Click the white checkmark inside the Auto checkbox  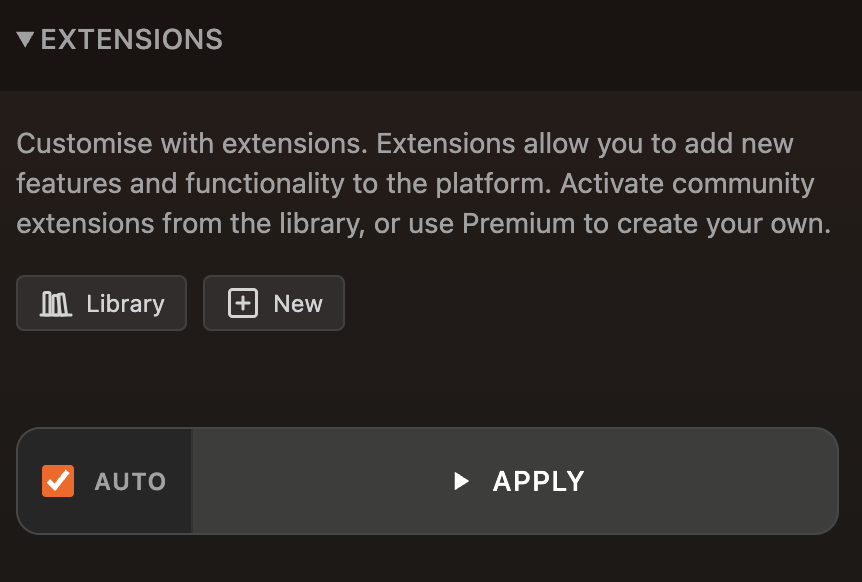58,481
